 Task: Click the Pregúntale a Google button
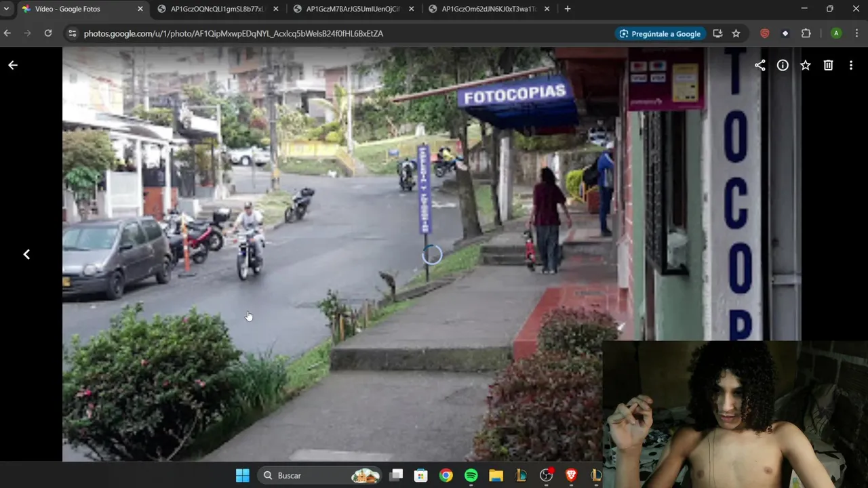coord(660,33)
